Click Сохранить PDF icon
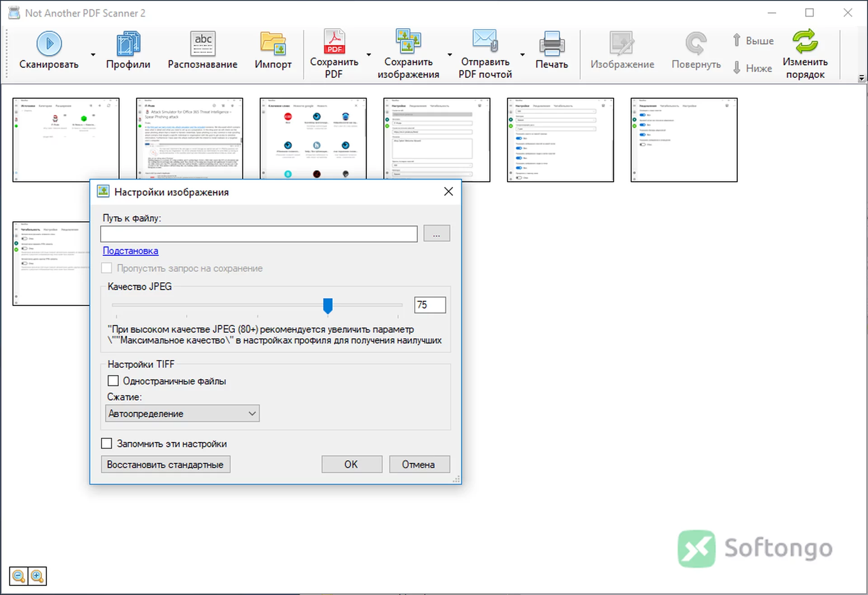The height and width of the screenshot is (595, 868). click(334, 42)
